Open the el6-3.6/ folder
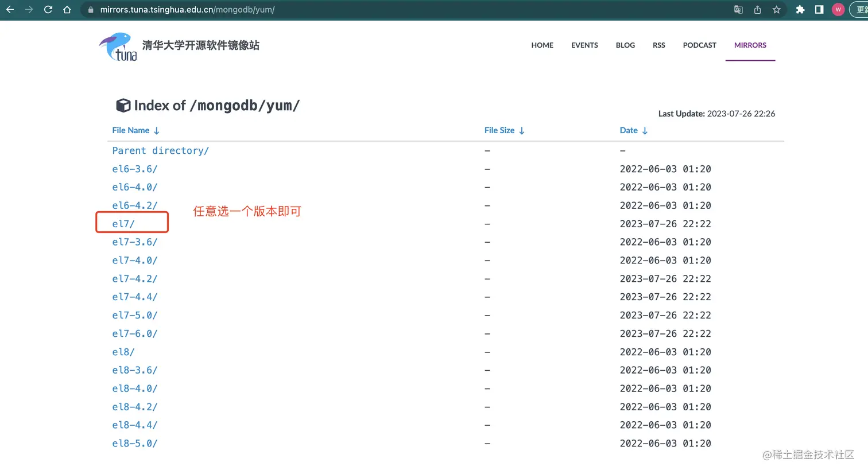Image resolution: width=868 pixels, height=474 pixels. (x=135, y=169)
